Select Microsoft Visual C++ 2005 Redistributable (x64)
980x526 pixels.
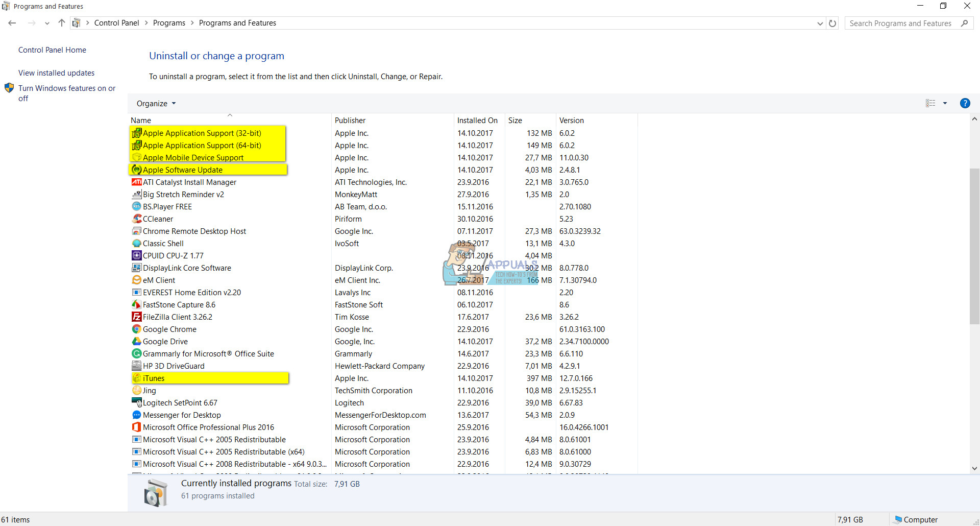click(224, 452)
